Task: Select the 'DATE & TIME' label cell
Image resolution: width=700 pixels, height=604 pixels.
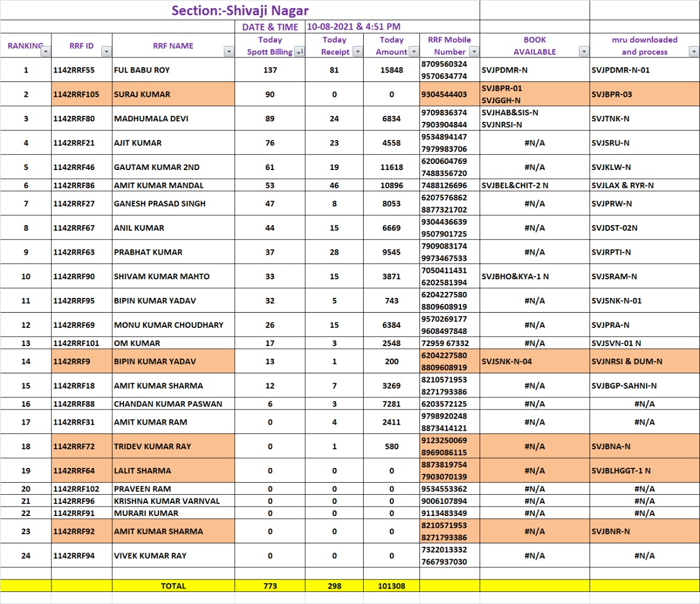Action: coord(270,27)
